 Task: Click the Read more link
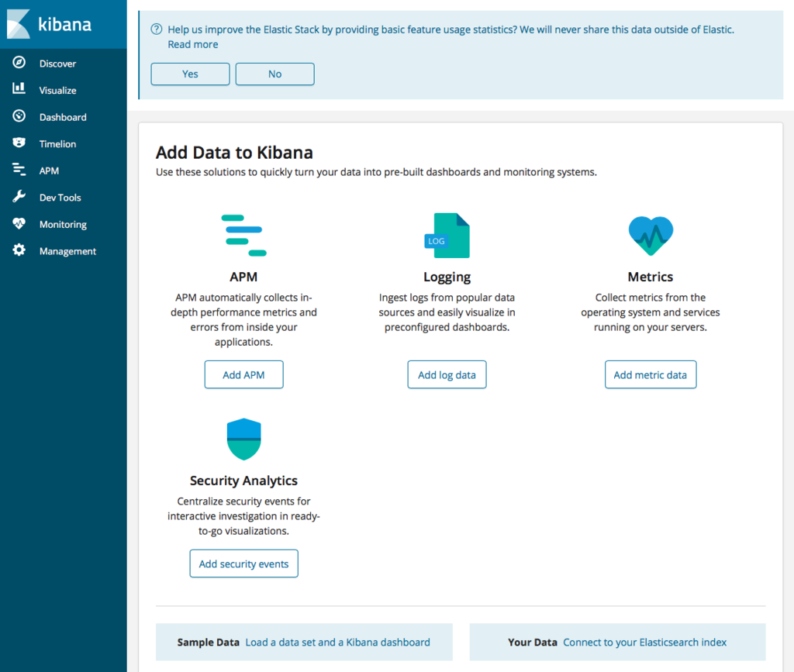(193, 44)
